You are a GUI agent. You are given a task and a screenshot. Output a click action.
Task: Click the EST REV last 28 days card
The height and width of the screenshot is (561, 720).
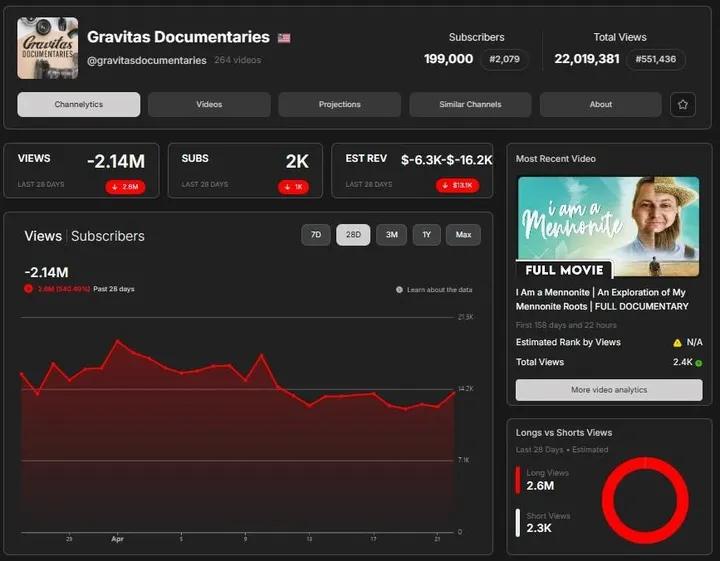(x=412, y=171)
